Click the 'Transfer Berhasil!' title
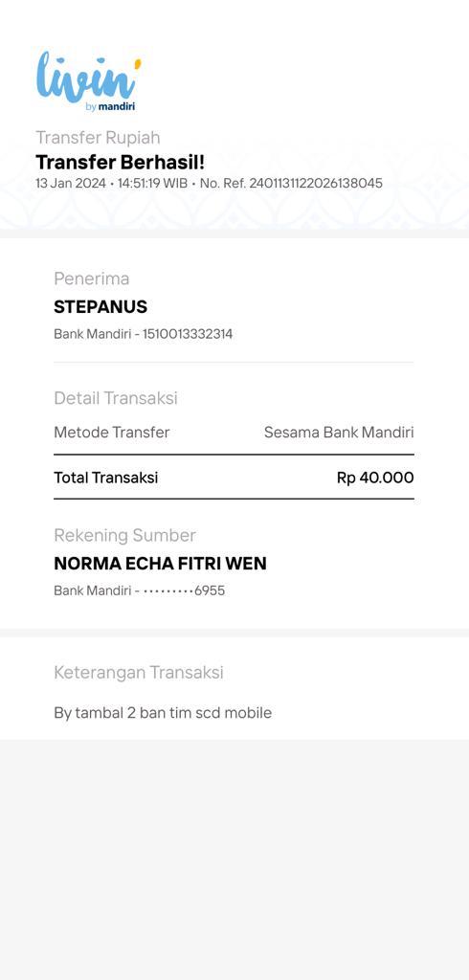 coord(120,163)
